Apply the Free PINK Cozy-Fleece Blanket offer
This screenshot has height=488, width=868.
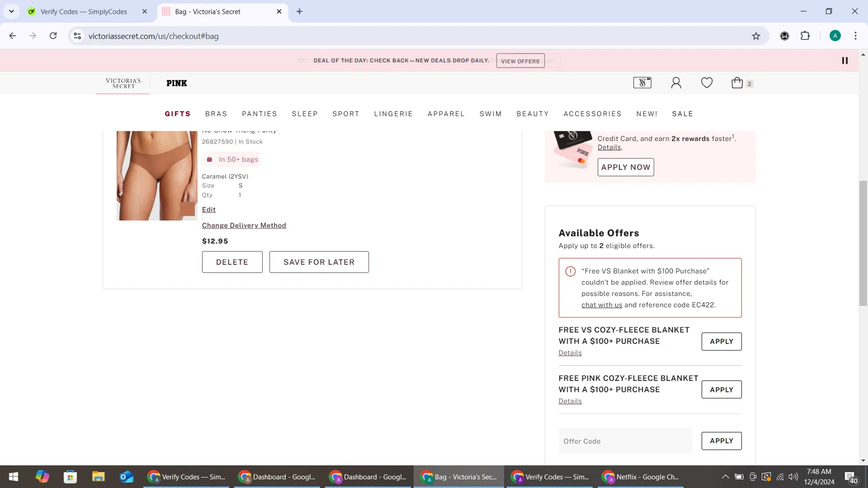pyautogui.click(x=722, y=390)
